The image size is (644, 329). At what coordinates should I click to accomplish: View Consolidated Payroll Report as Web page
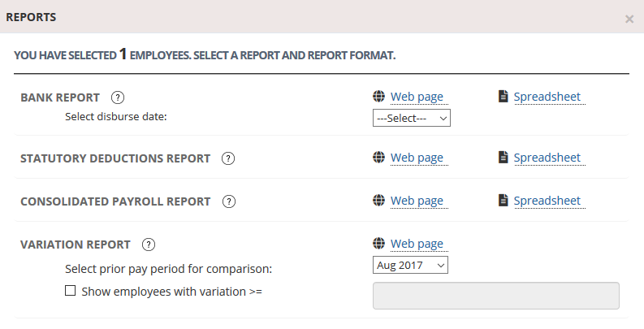point(417,201)
